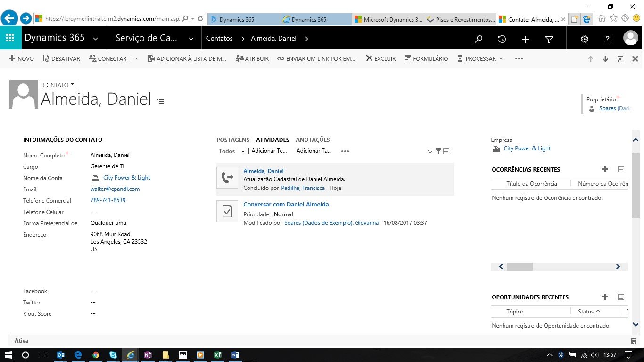Open Excel from the taskbar
The width and height of the screenshot is (644, 362).
217,355
